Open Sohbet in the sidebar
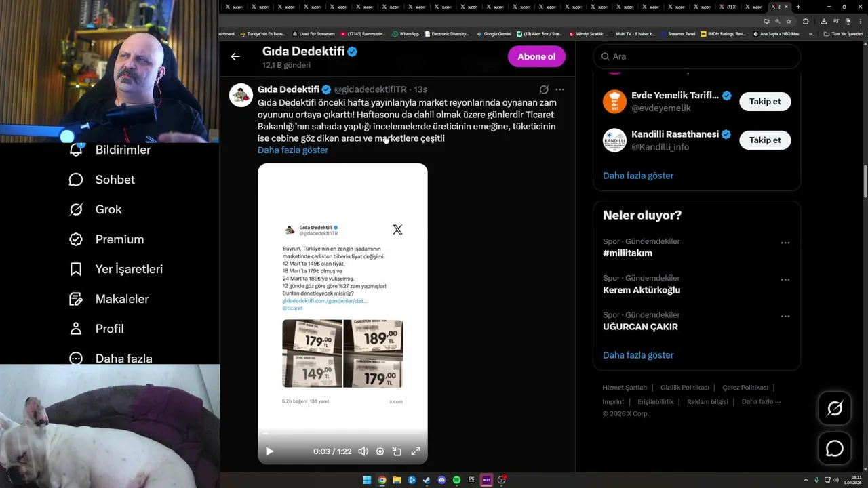Image resolution: width=868 pixels, height=488 pixels. (102, 180)
